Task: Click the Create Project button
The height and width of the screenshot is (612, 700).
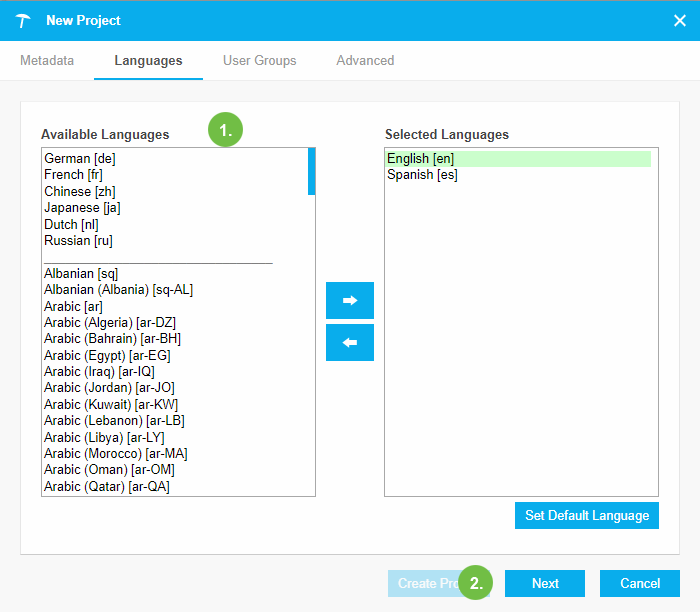Action: (423, 583)
